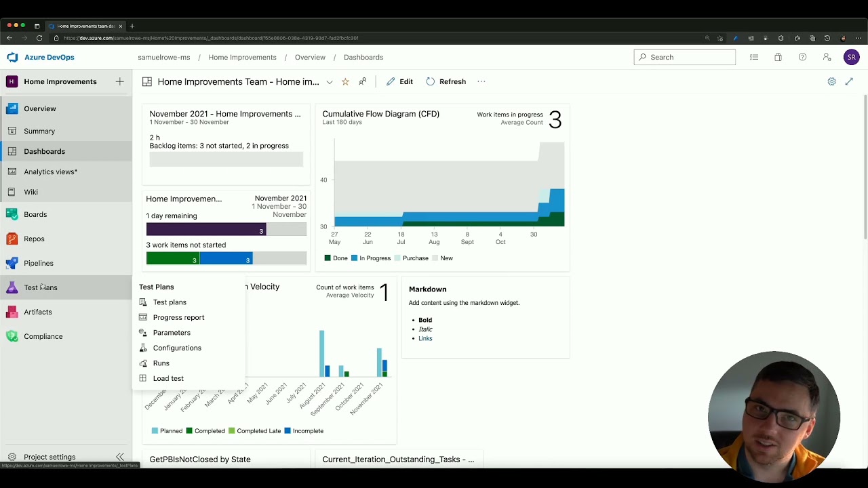Enter full screen mode with the expand icon
The height and width of the screenshot is (488, 868).
(849, 81)
